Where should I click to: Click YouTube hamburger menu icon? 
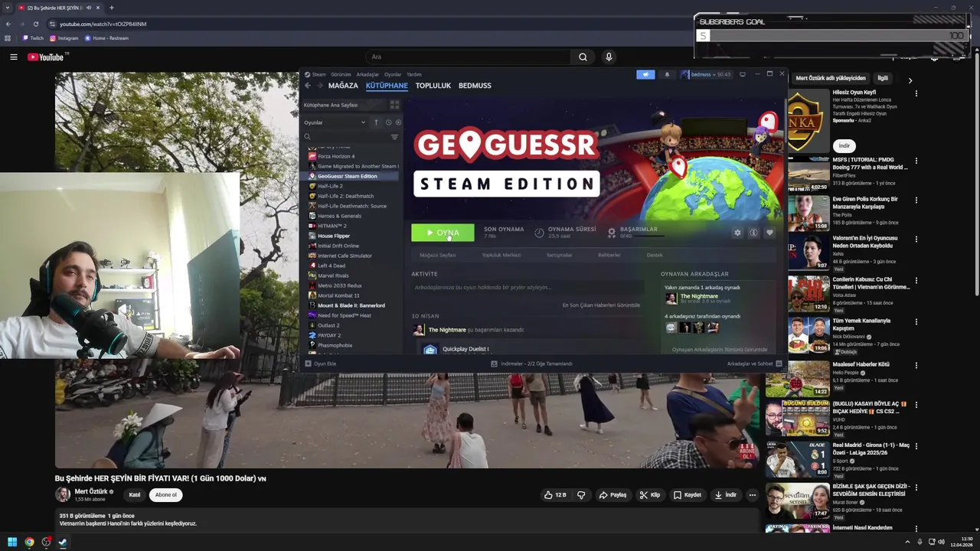pyautogui.click(x=13, y=57)
